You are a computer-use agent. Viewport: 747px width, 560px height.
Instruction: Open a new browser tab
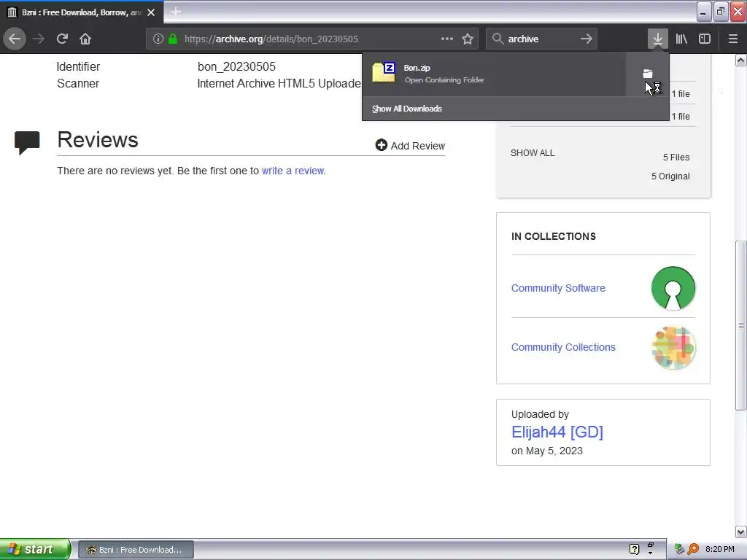click(175, 12)
